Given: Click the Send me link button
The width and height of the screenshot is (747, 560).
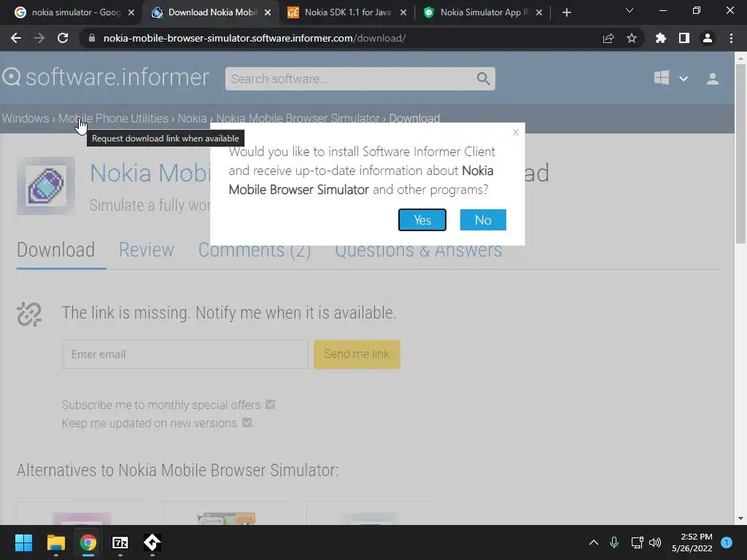Looking at the screenshot, I should pyautogui.click(x=357, y=354).
